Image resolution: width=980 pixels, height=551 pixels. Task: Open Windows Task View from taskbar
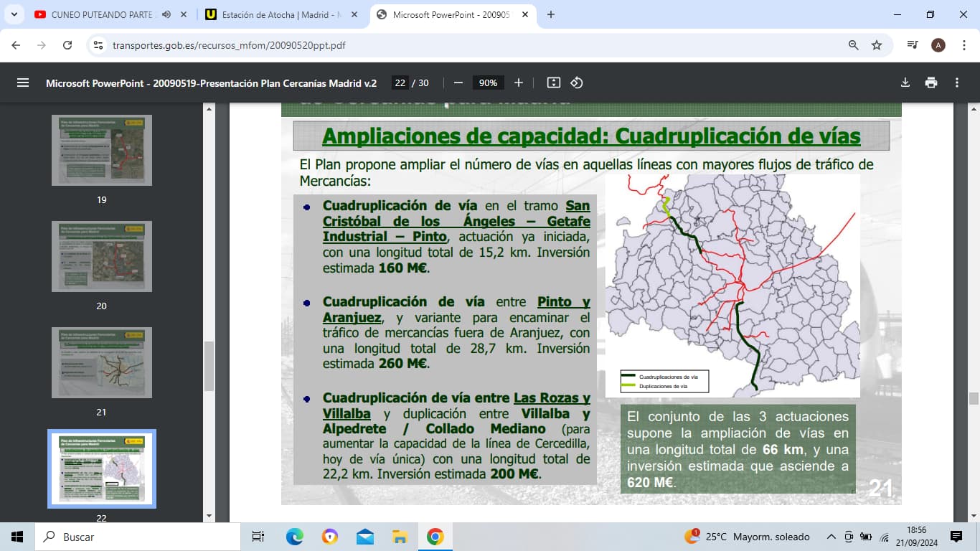pos(258,537)
